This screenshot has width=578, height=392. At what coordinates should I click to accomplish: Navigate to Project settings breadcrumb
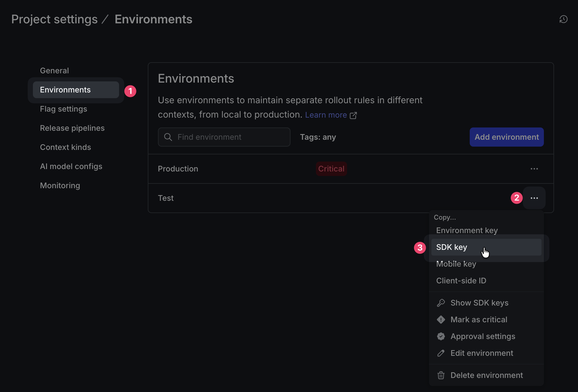click(54, 19)
